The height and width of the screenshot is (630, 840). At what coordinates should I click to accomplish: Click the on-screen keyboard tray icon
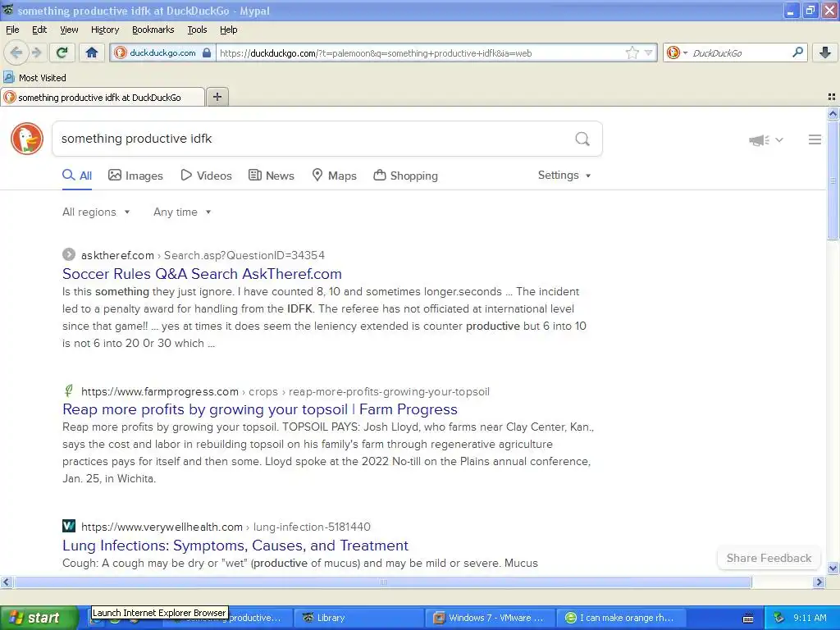coord(748,619)
